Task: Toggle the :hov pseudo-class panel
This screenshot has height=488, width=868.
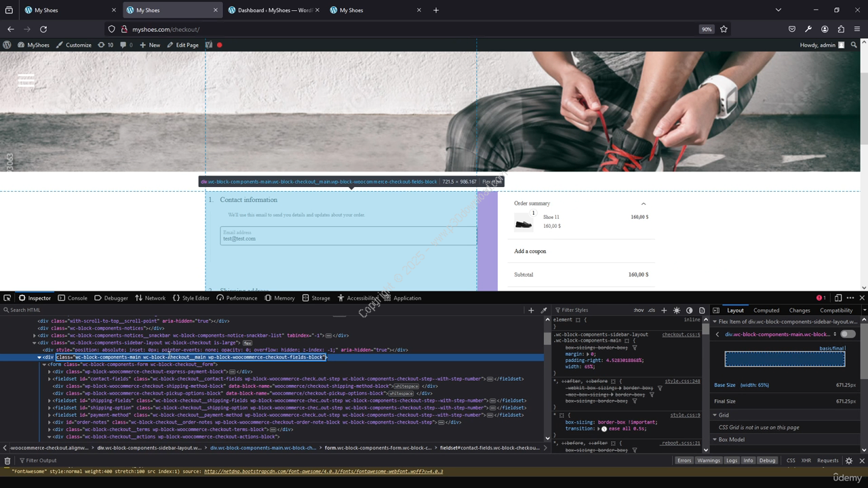Action: [639, 310]
